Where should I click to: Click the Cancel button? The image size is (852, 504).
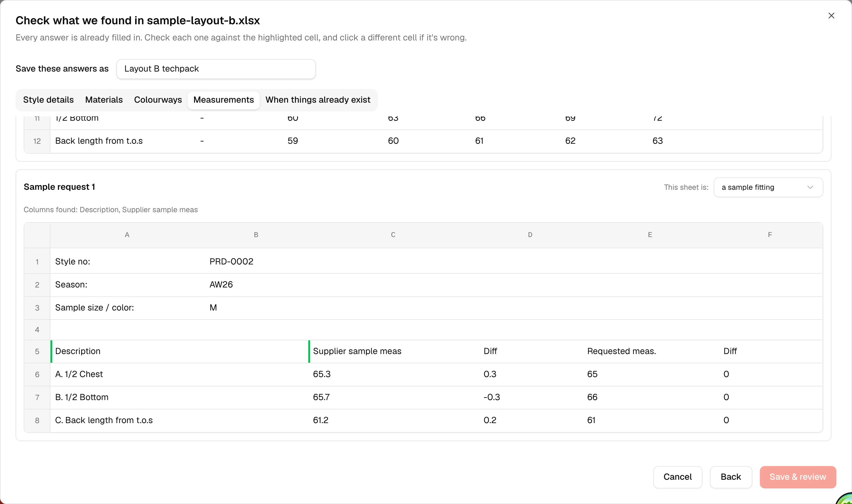tap(677, 477)
